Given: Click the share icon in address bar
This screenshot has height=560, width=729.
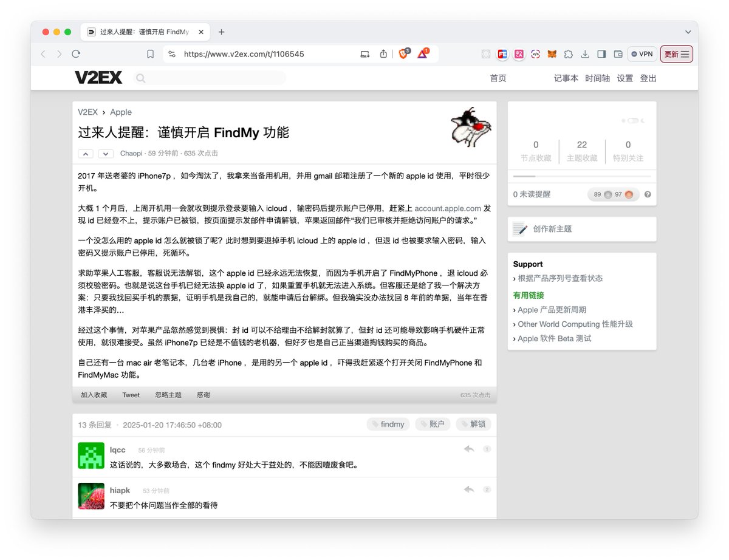Looking at the screenshot, I should point(383,54).
